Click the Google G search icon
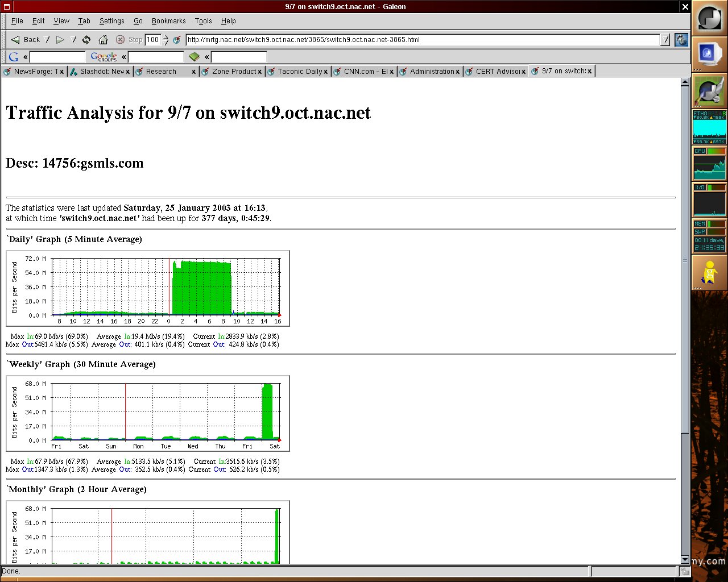This screenshot has width=728, height=582. click(14, 57)
